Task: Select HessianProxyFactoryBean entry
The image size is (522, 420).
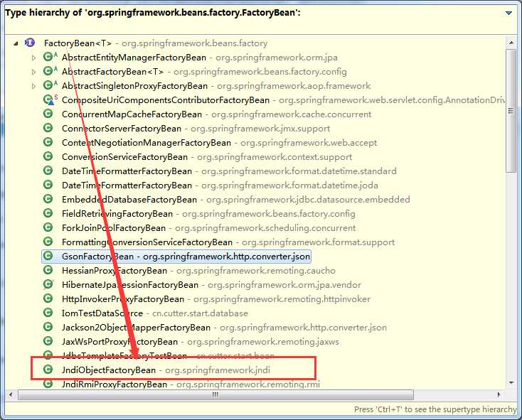Action: (198, 271)
